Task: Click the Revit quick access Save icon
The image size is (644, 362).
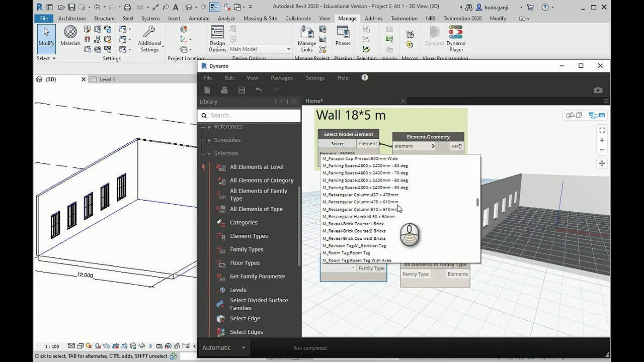Action: click(72, 7)
